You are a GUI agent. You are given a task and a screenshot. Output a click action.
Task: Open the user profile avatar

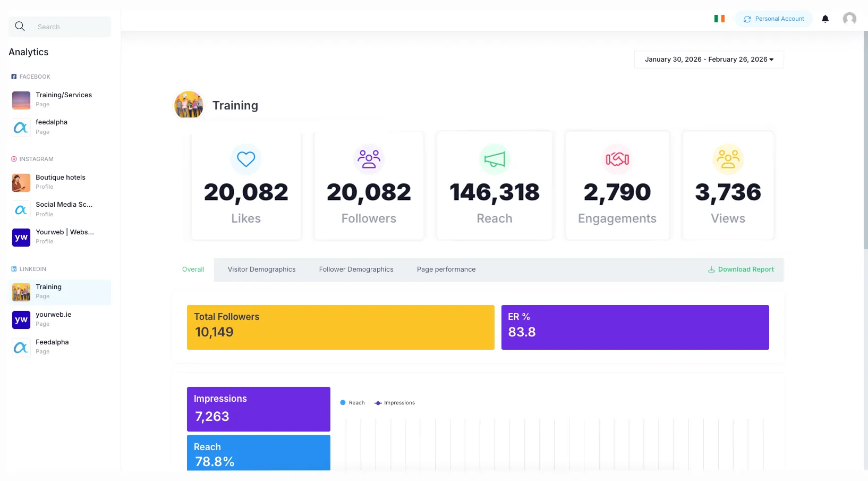point(849,19)
